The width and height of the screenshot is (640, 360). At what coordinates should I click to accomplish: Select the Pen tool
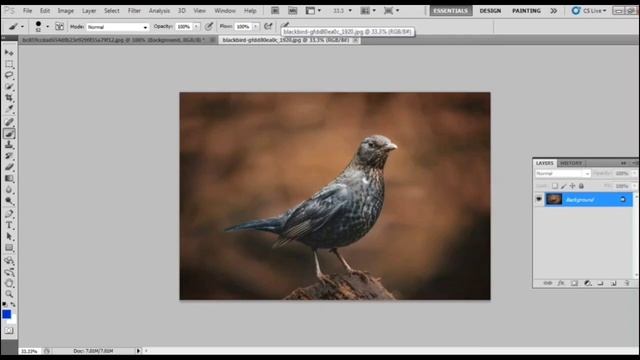tap(9, 214)
